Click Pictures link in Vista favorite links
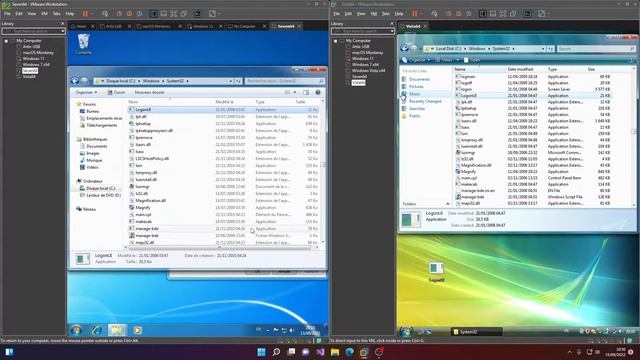640x360 pixels. pyautogui.click(x=416, y=87)
